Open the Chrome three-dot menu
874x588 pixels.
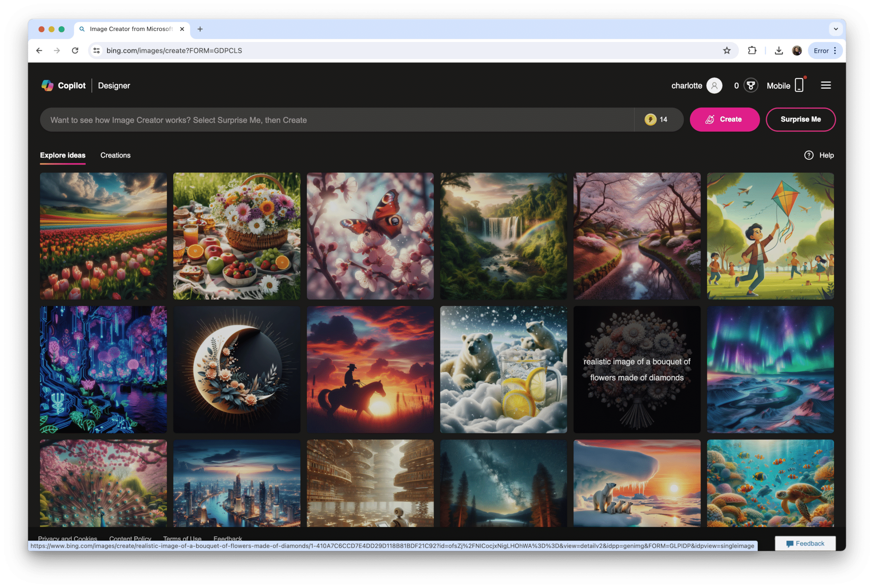coord(835,51)
